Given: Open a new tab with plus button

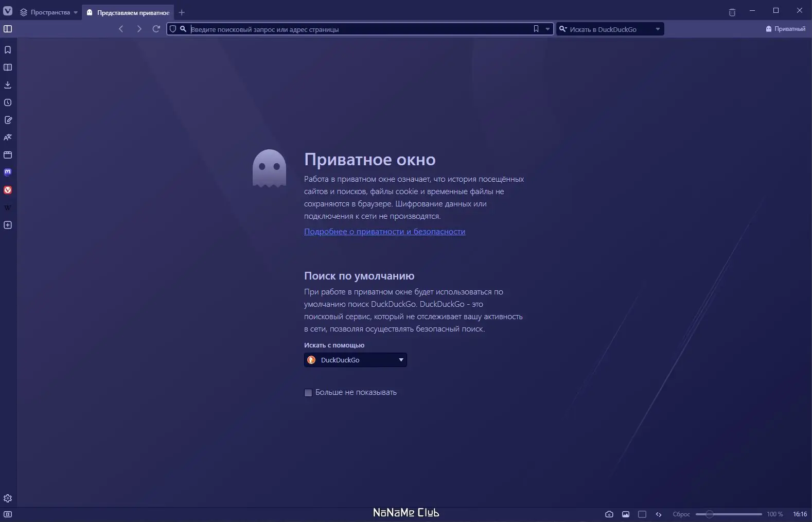Looking at the screenshot, I should click(x=182, y=12).
